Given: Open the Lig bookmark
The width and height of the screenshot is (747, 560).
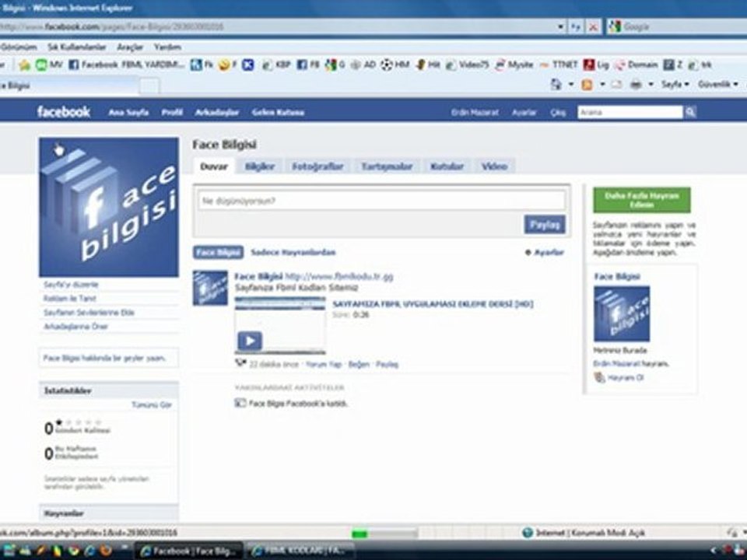Looking at the screenshot, I should [597, 65].
